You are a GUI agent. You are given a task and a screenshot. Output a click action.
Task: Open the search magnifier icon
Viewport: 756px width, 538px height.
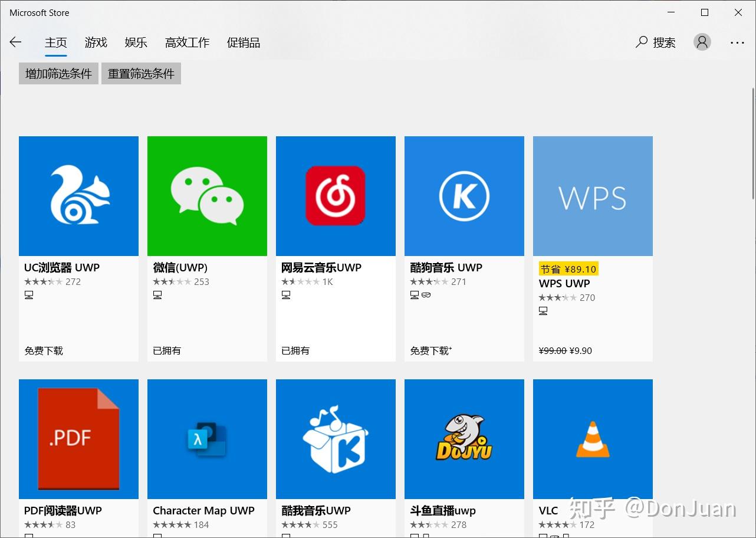tap(642, 42)
